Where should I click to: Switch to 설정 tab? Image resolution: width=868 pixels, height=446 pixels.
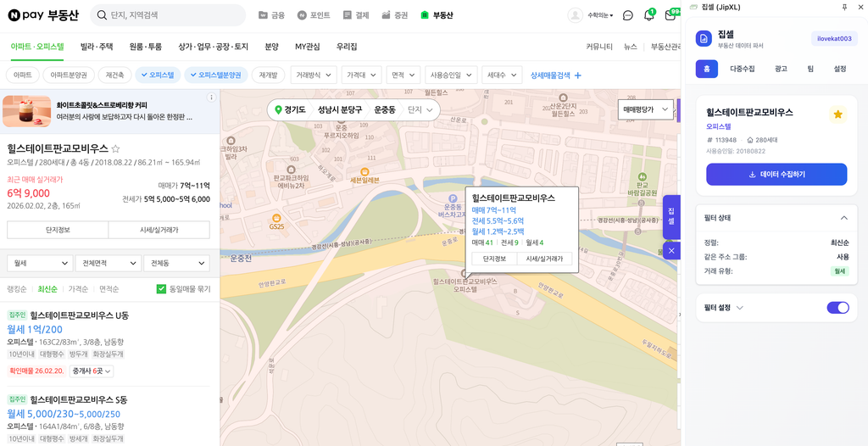840,69
